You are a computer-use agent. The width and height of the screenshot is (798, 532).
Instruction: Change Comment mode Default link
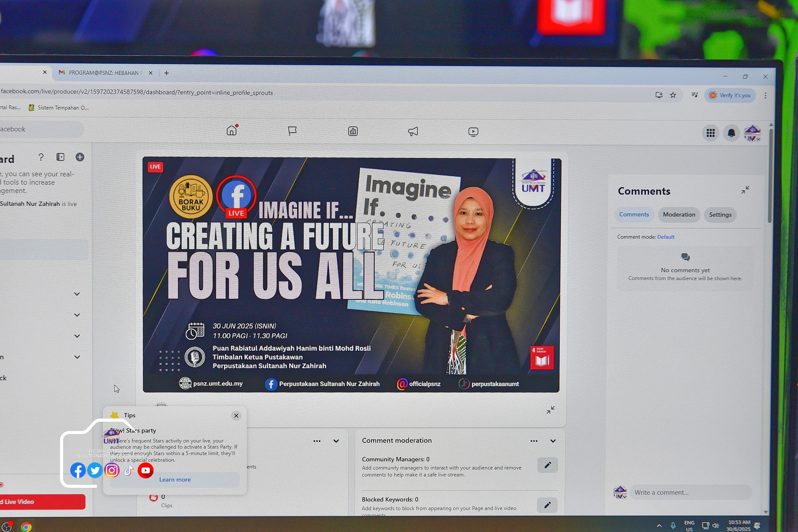click(666, 237)
